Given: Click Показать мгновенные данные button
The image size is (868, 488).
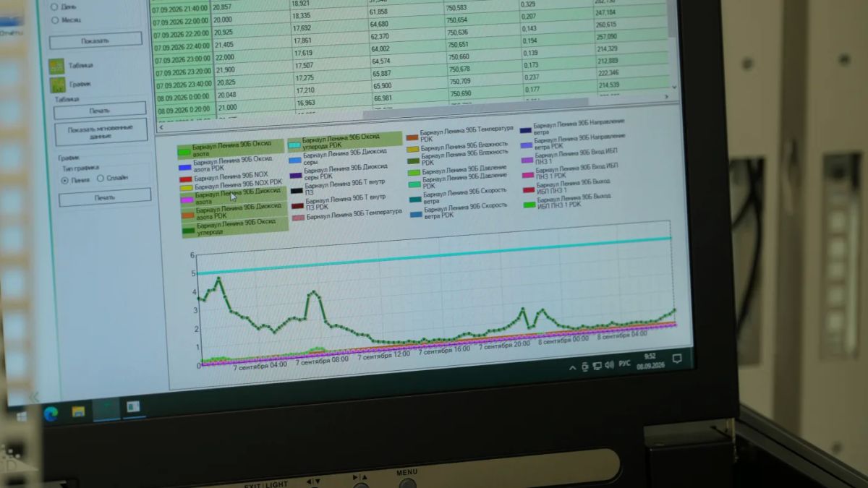Looking at the screenshot, I should pos(101,132).
